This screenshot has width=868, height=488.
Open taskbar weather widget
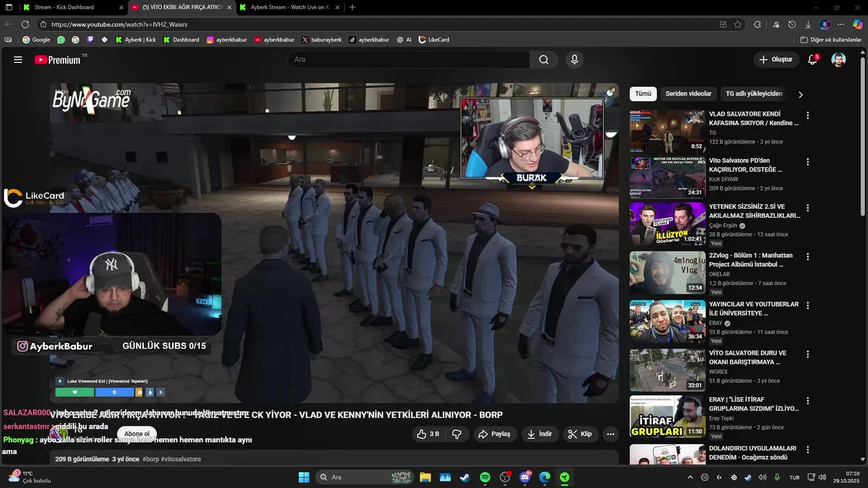point(31,477)
